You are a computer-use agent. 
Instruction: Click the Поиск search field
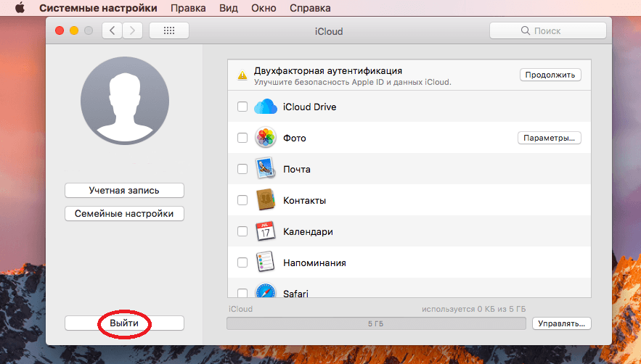(547, 30)
